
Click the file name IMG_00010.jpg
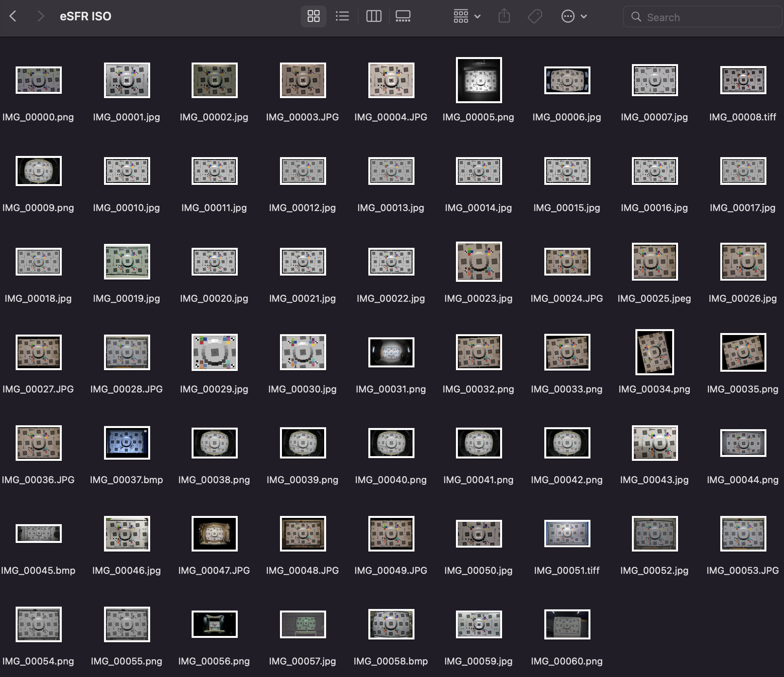point(127,208)
